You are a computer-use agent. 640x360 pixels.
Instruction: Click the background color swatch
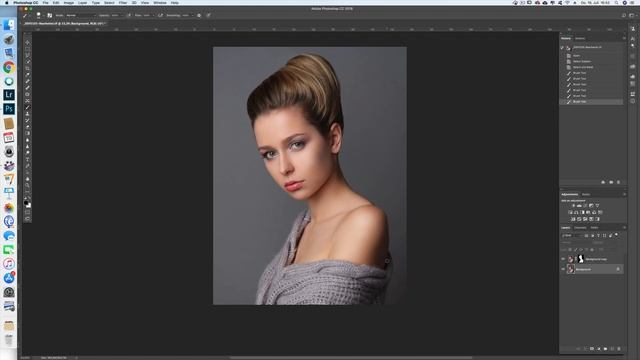click(x=29, y=205)
